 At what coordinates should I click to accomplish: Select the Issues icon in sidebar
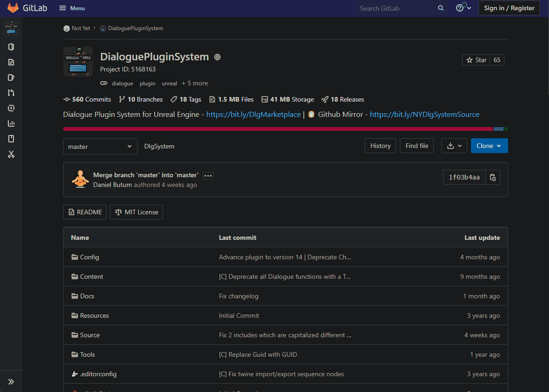11,77
